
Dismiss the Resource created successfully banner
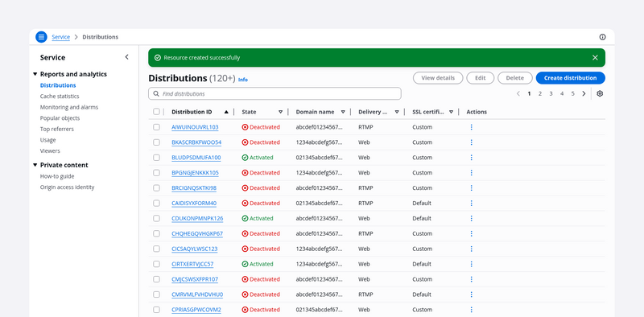(595, 57)
